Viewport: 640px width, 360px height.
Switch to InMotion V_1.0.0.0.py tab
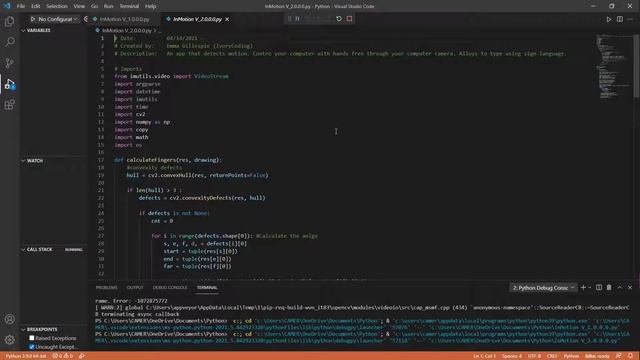click(124, 19)
